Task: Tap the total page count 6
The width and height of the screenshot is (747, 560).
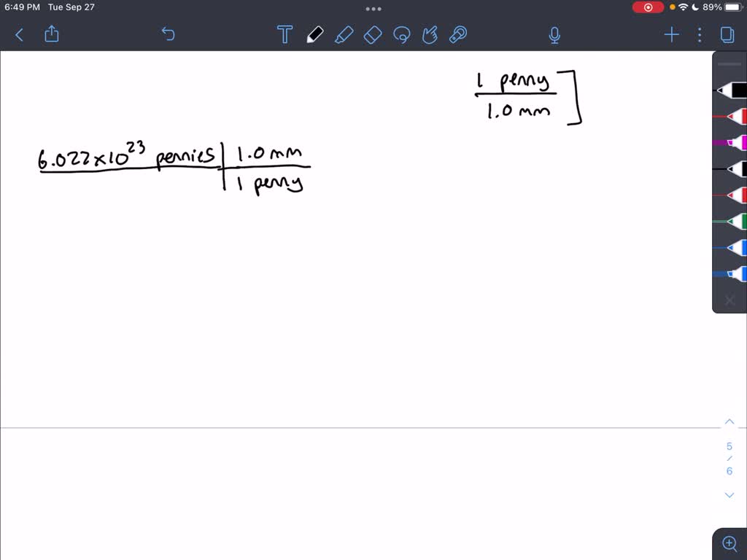Action: pyautogui.click(x=729, y=471)
